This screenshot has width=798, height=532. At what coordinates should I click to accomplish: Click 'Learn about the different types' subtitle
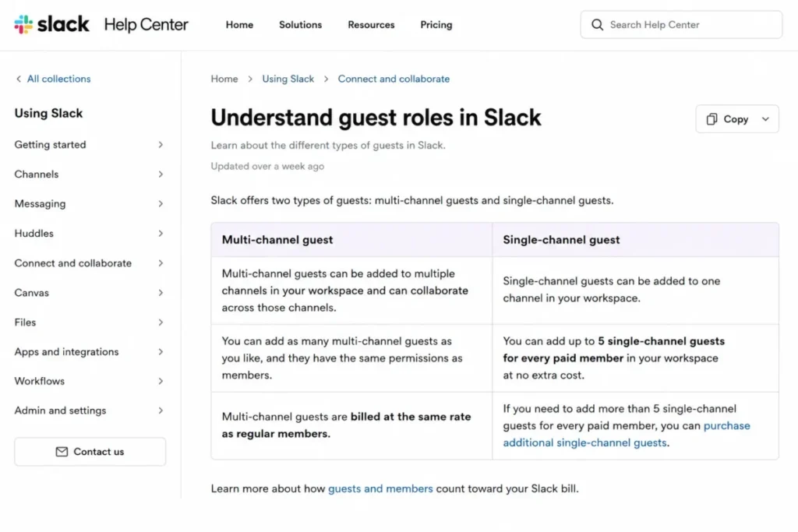coord(328,146)
